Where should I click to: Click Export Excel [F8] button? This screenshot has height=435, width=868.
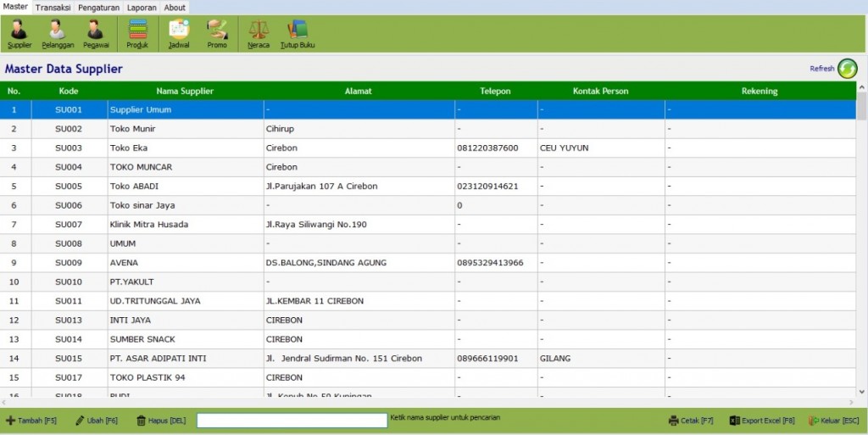tap(762, 421)
